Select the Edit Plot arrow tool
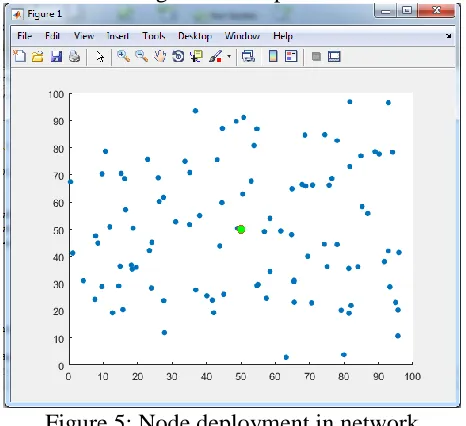Image resolution: width=466 pixels, height=426 pixels. [100, 57]
